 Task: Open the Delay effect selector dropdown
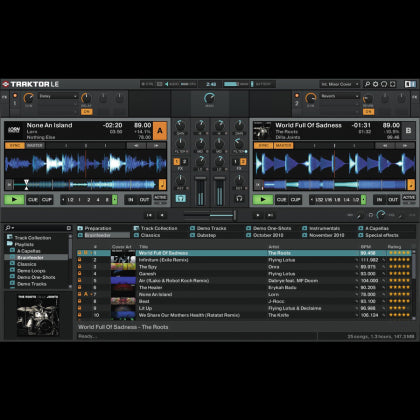tap(58, 96)
